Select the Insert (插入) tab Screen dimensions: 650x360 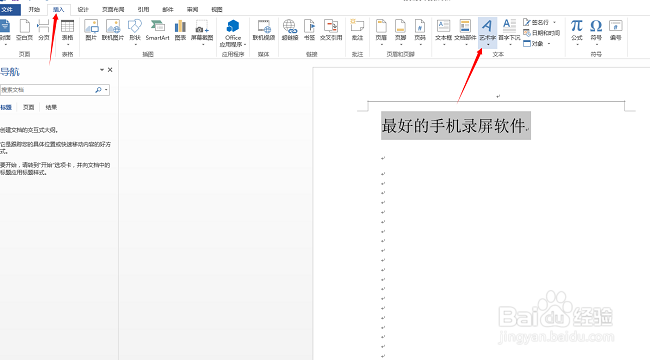coord(58,9)
